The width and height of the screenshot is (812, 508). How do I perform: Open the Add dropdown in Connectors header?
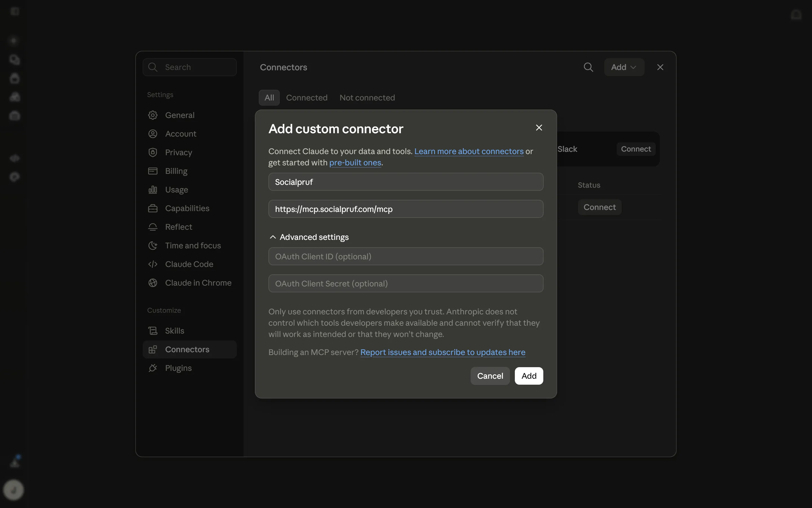point(624,67)
